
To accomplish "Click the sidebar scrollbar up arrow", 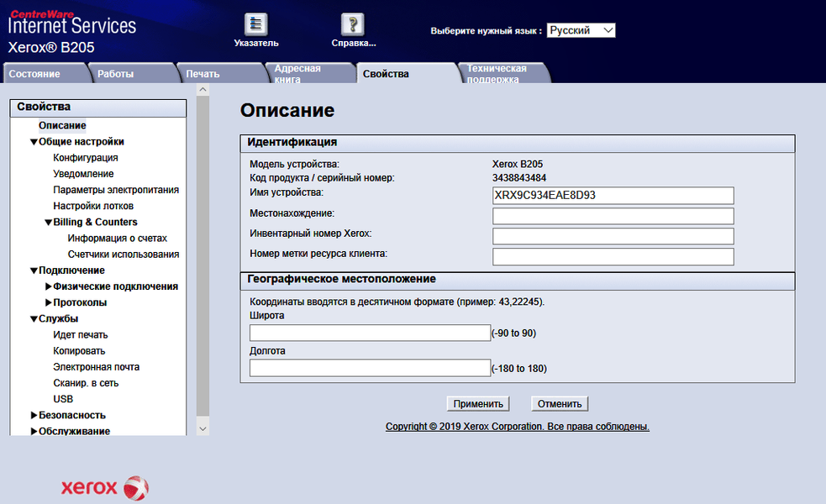I will (x=203, y=90).
